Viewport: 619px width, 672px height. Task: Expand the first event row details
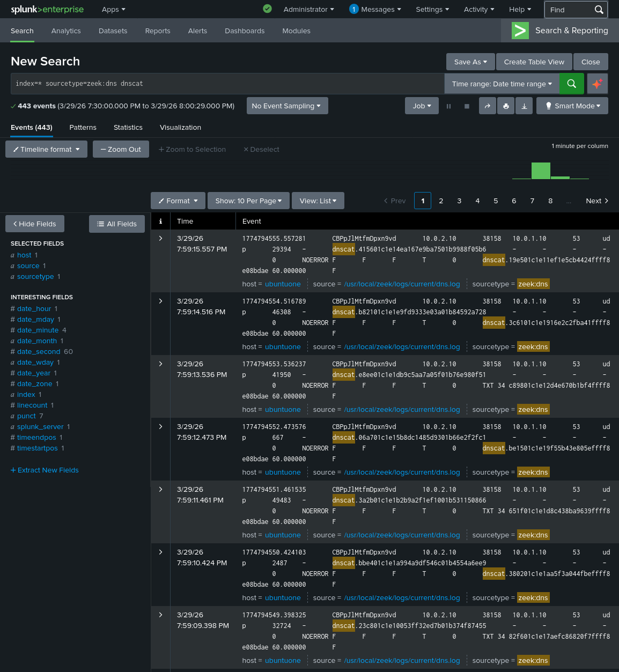tap(160, 238)
